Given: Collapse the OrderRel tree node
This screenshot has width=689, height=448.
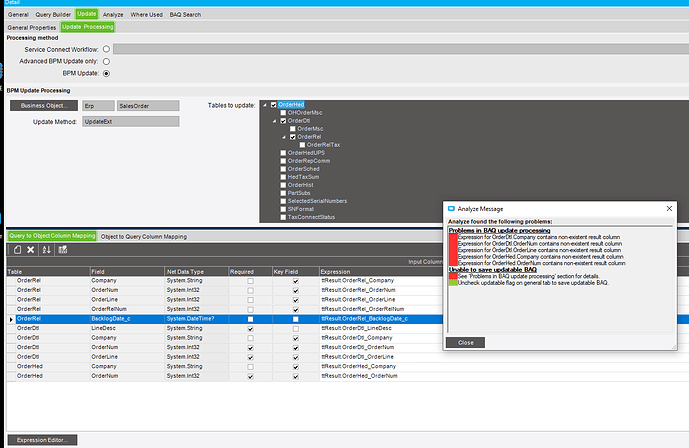Looking at the screenshot, I should pyautogui.click(x=284, y=137).
